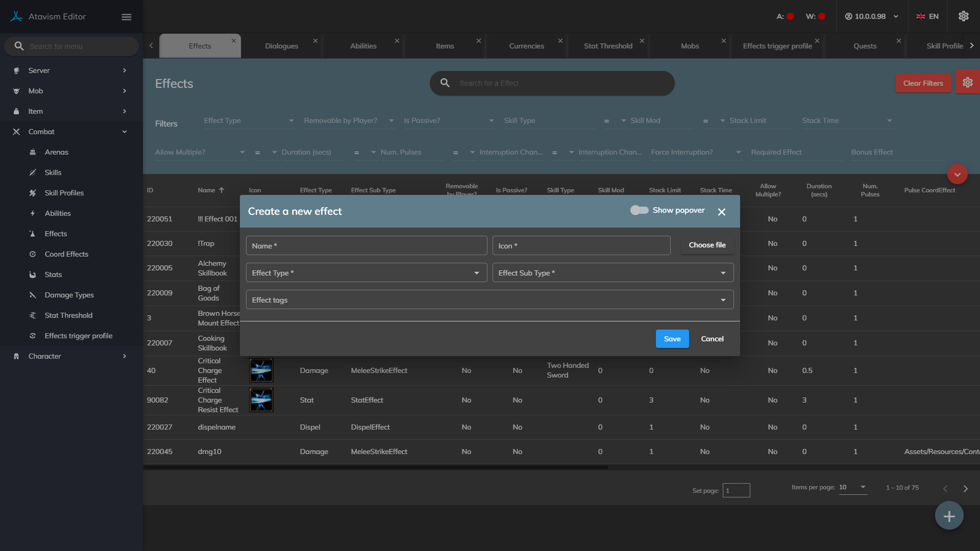Click the round plus add-effect button
Viewport: 980px width, 551px height.
point(949,516)
